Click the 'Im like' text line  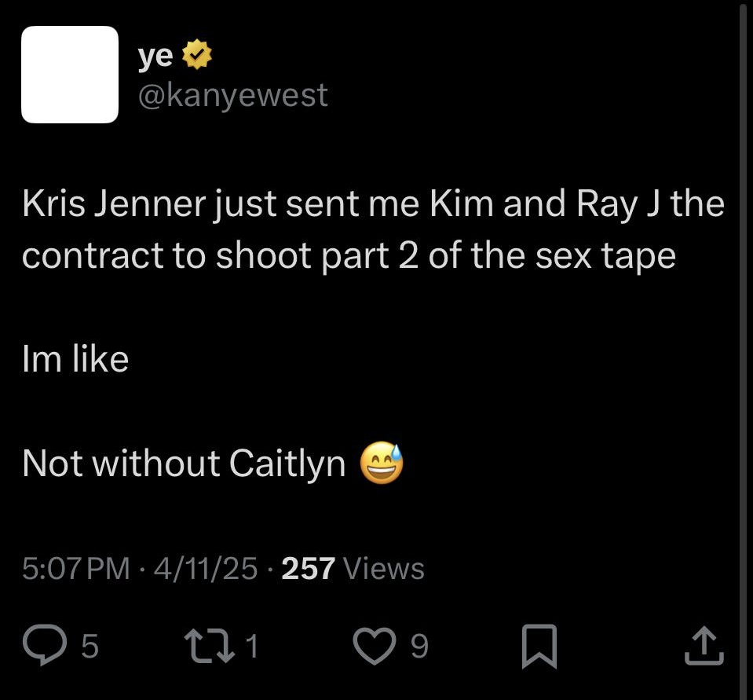pyautogui.click(x=75, y=358)
